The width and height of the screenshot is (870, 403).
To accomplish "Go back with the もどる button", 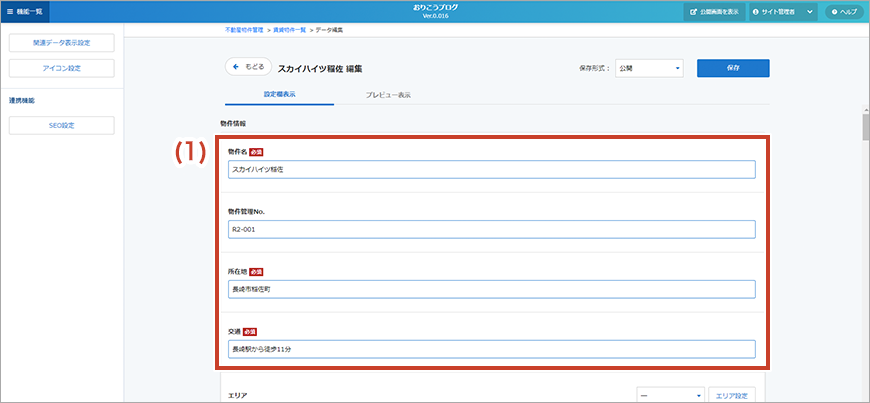I will (x=249, y=67).
